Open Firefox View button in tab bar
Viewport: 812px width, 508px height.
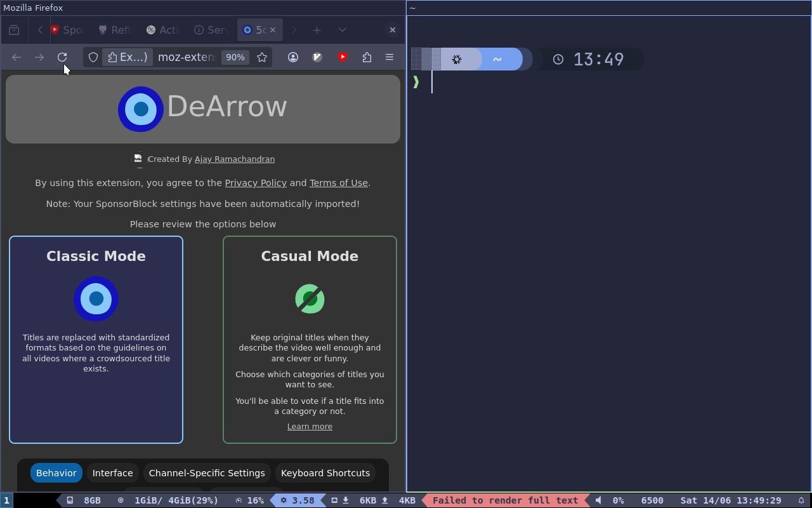[14, 30]
